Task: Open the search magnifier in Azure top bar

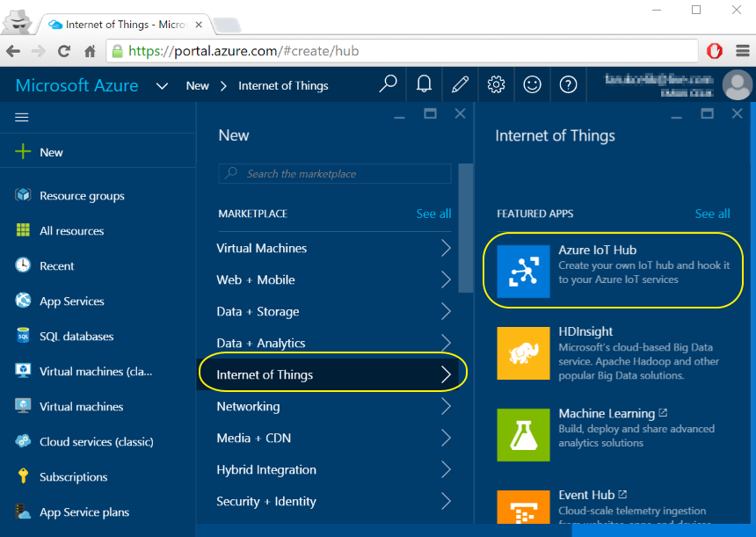Action: [389, 85]
